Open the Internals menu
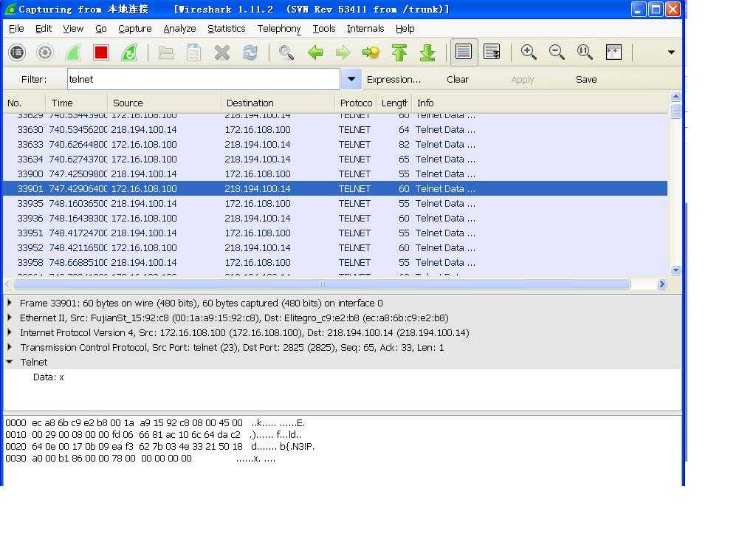This screenshot has width=756, height=545. (x=365, y=29)
